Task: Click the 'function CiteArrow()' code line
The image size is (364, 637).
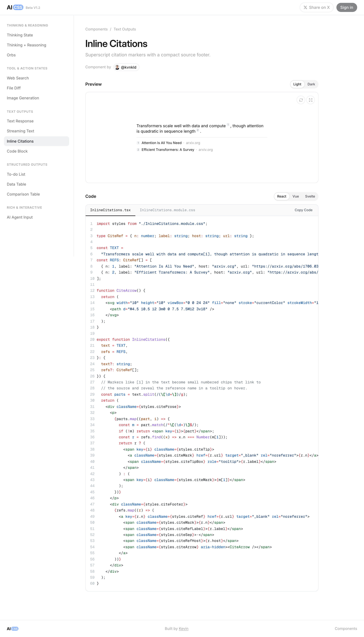Action: click(x=121, y=290)
